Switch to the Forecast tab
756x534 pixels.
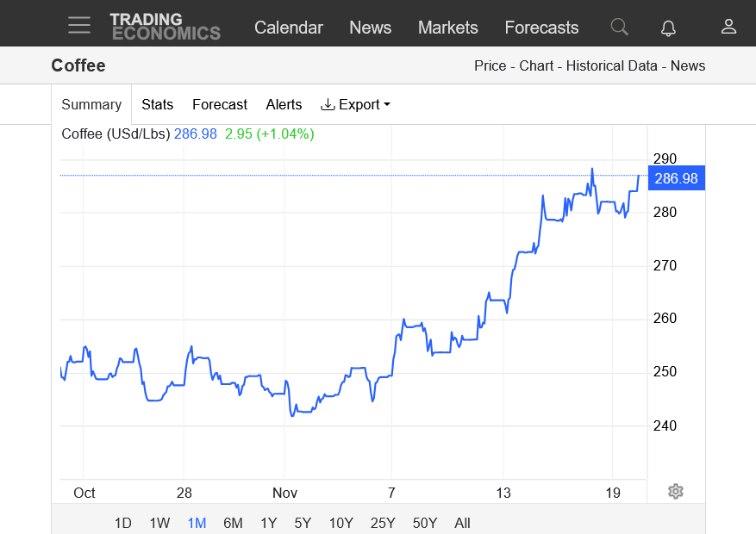pyautogui.click(x=219, y=104)
